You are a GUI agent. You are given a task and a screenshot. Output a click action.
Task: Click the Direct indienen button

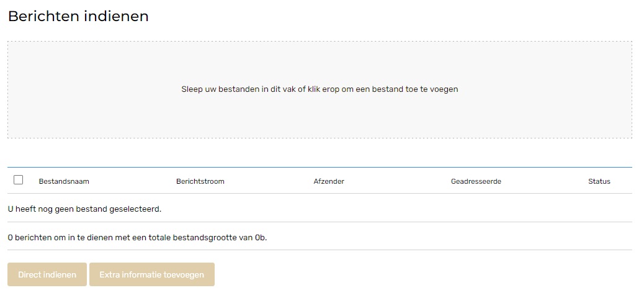47,274
